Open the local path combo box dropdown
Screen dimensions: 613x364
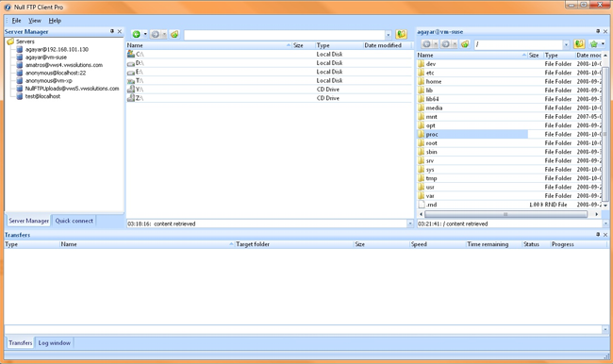[x=389, y=35]
